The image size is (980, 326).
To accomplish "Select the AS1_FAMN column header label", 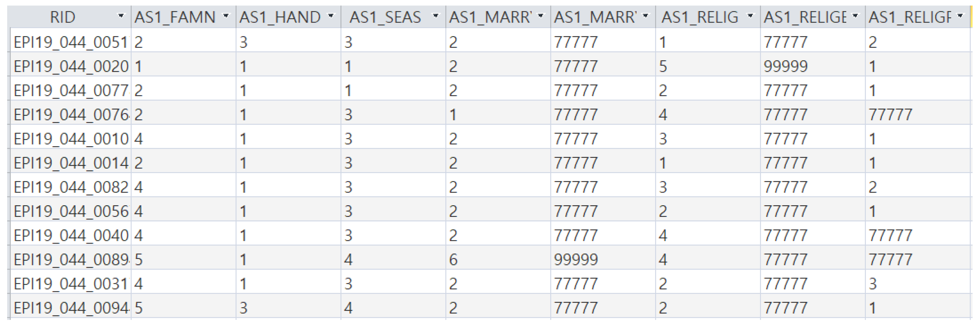I will click(x=175, y=17).
